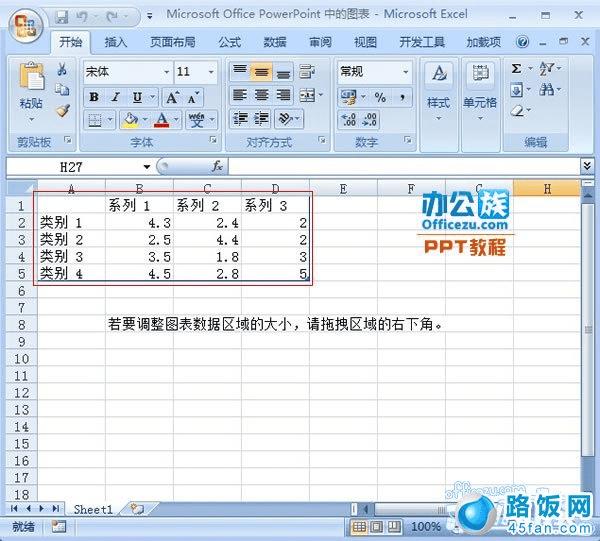Open the font size dropdown
This screenshot has width=600, height=541.
coord(211,72)
